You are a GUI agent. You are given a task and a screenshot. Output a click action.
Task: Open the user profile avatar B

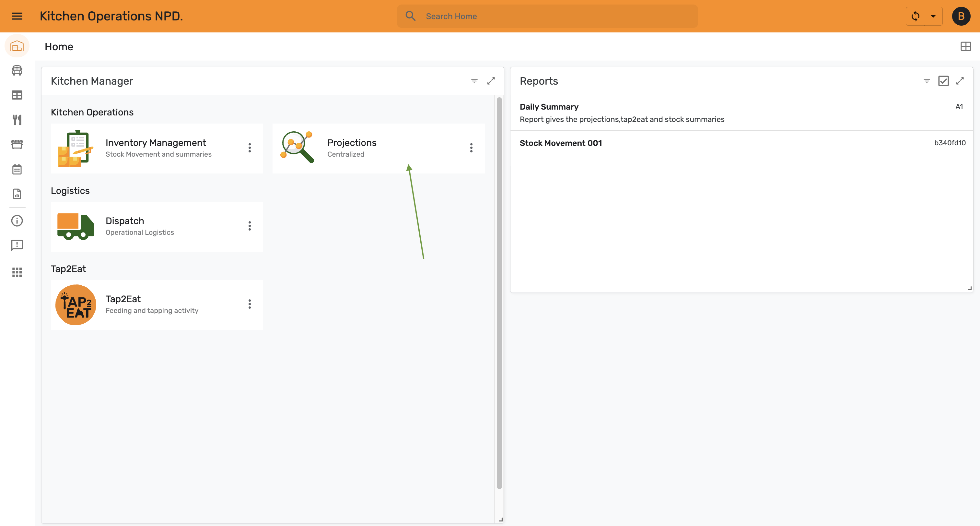coord(961,16)
